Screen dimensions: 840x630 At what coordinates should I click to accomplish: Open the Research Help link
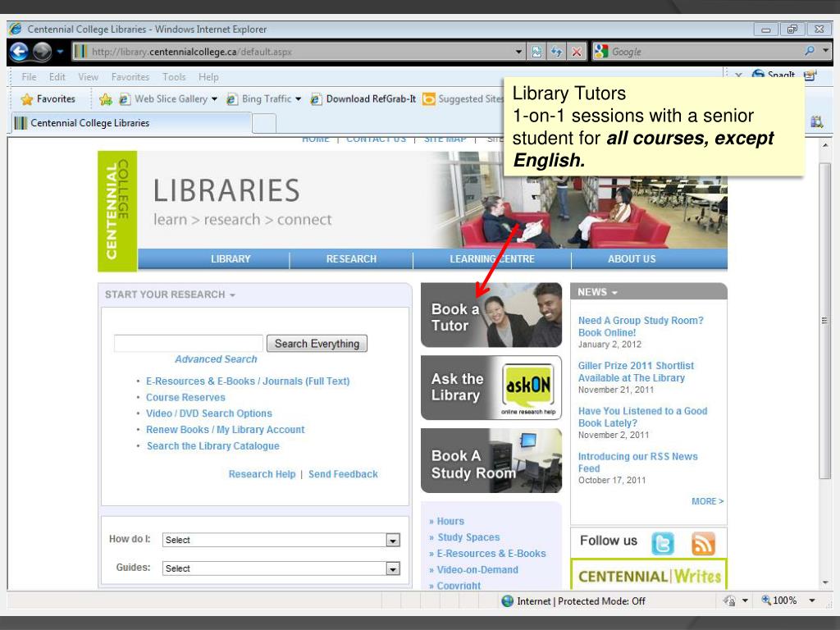[262, 474]
